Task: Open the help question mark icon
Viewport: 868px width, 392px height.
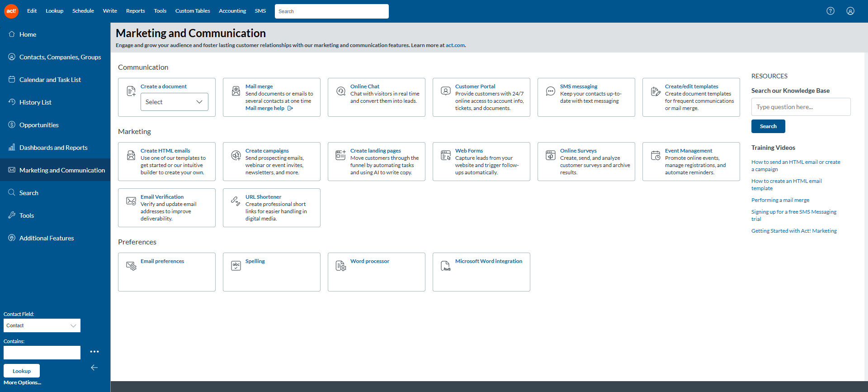Action: pos(830,11)
